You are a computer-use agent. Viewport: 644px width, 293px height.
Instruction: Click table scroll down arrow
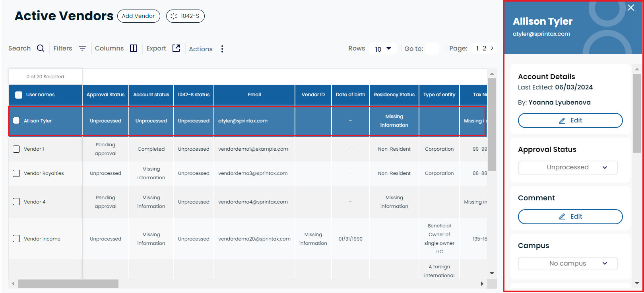click(492, 274)
